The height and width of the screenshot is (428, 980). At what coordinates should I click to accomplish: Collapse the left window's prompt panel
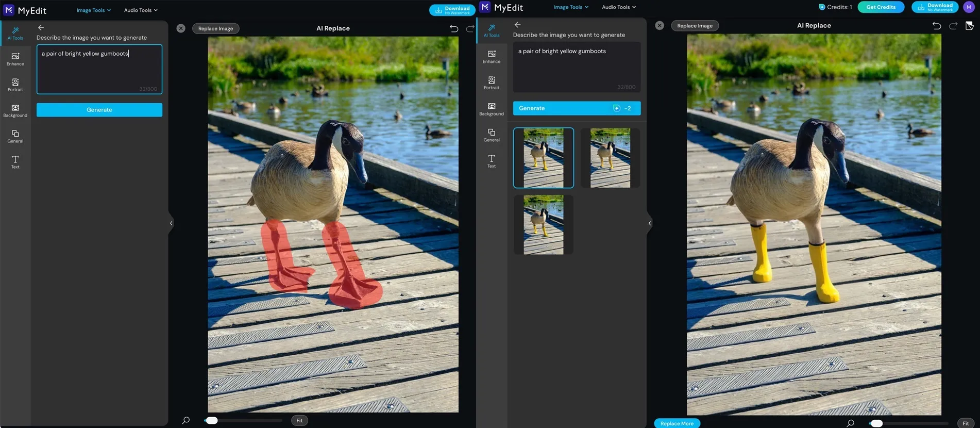[171, 223]
